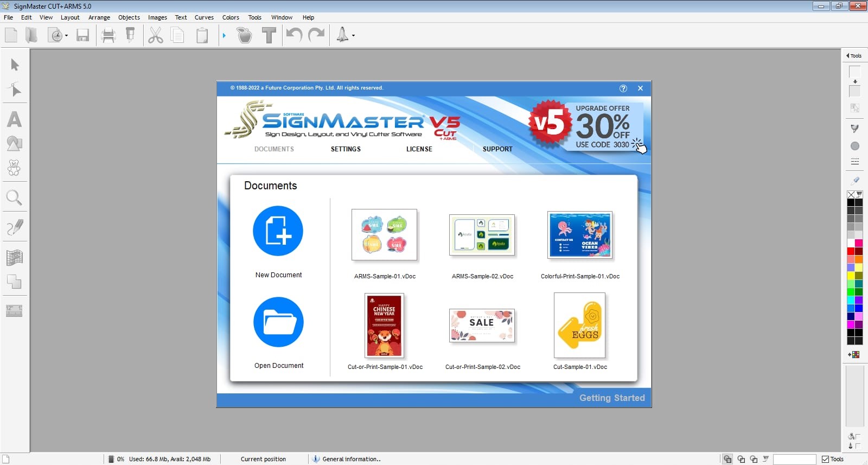Click the Undo arrow icon
Screen dimensions: 868x465
(x=294, y=36)
